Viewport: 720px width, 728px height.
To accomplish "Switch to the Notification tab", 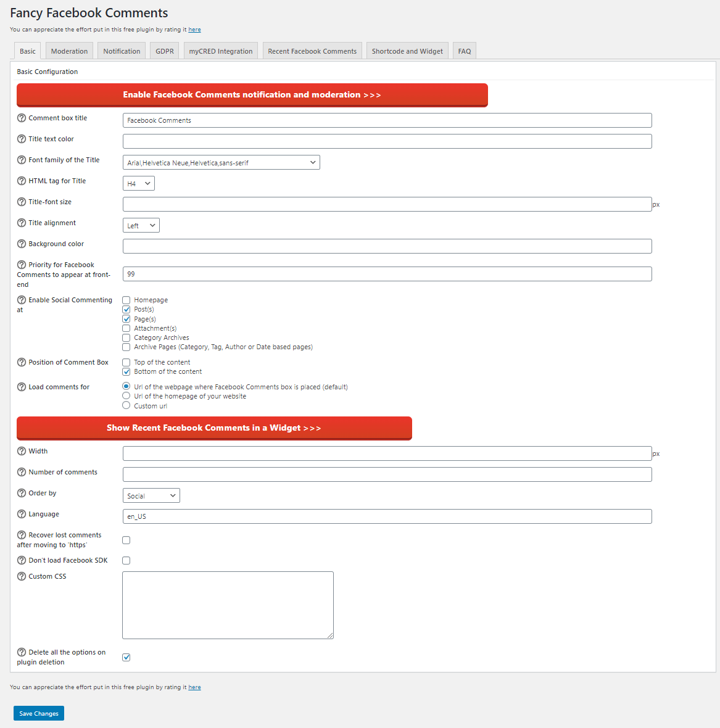I will pos(122,51).
